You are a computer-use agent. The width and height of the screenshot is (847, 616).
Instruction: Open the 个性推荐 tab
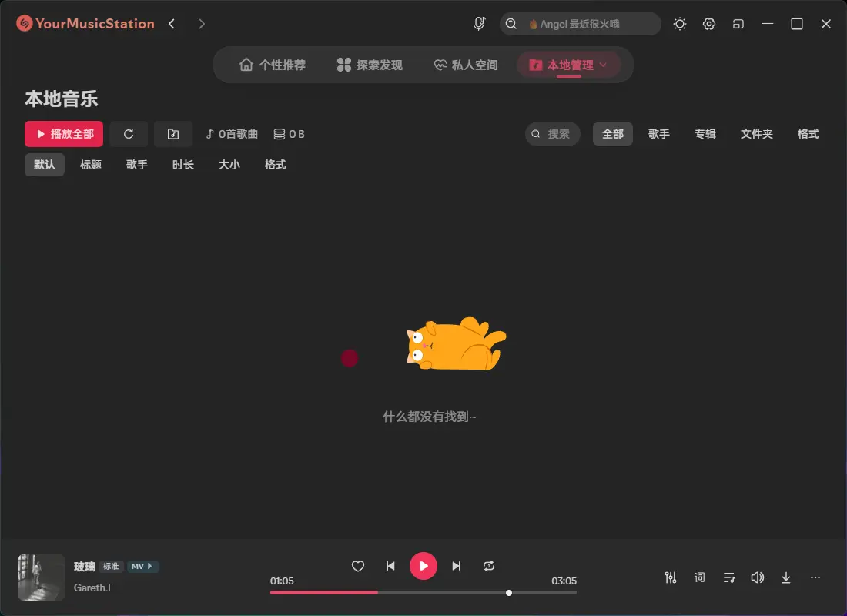(x=273, y=65)
